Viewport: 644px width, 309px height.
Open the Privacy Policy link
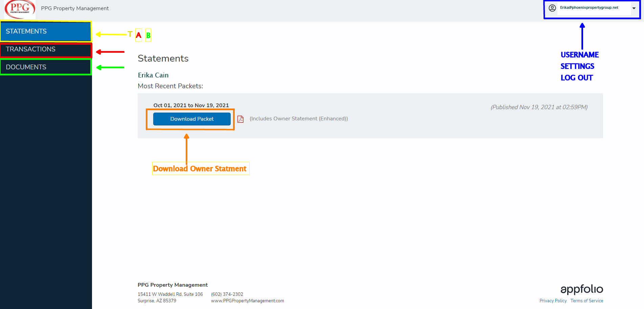(553, 301)
